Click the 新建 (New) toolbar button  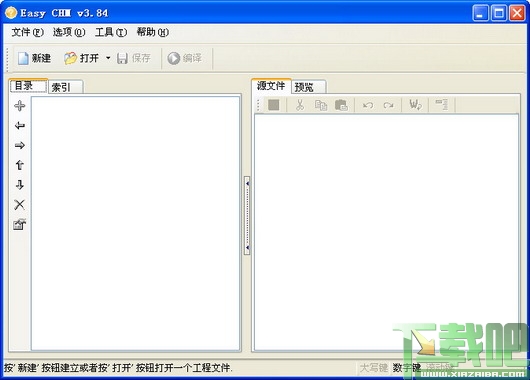(34, 58)
